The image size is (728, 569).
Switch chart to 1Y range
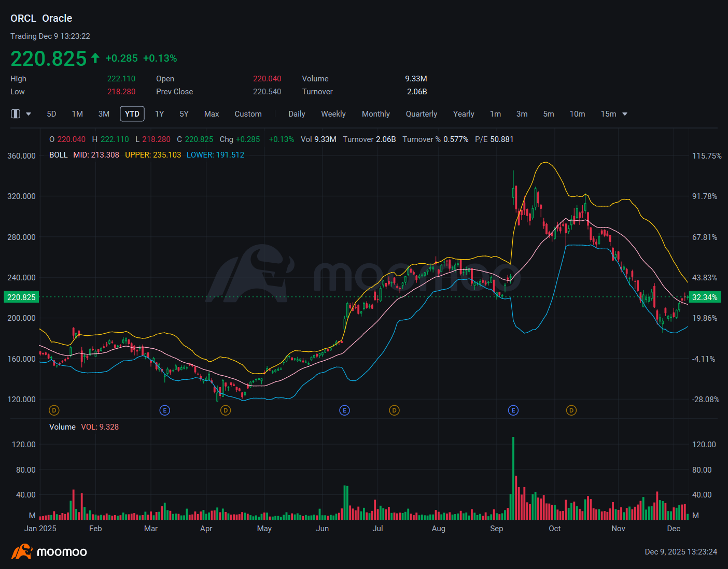(x=160, y=114)
